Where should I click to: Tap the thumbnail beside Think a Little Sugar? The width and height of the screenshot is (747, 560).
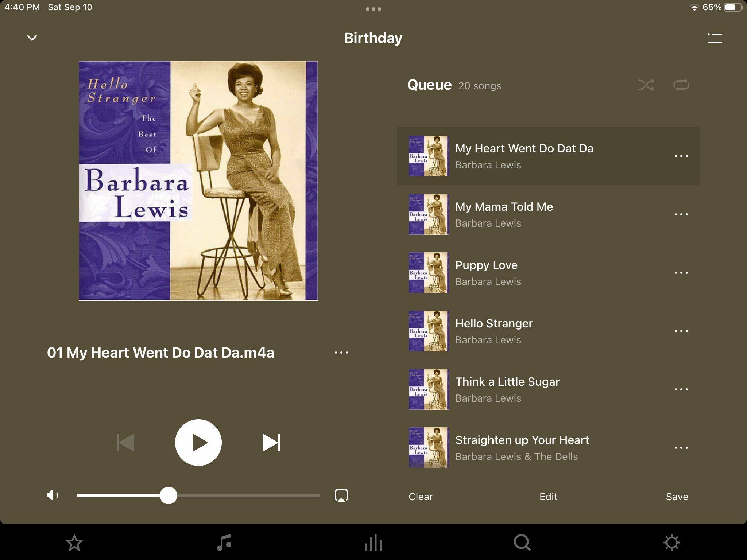[x=429, y=389]
